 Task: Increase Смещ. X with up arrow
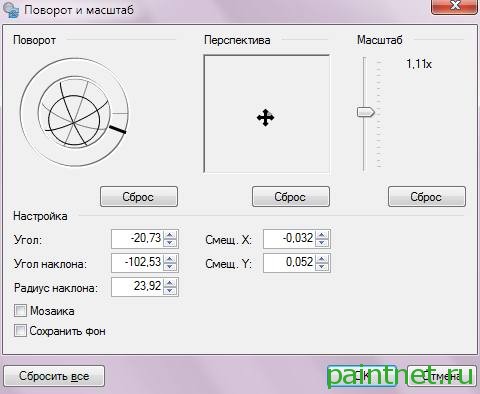322,235
